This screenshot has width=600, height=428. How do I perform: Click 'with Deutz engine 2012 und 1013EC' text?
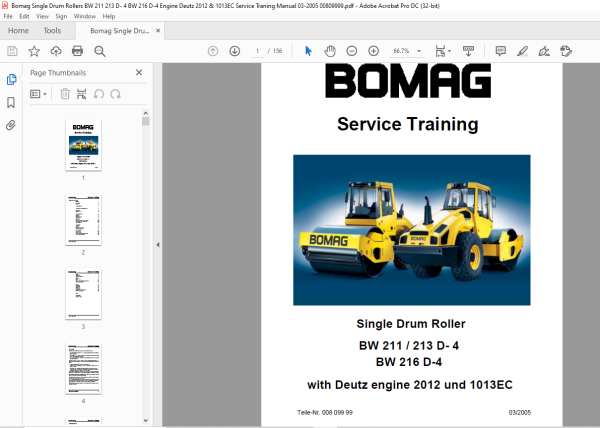(409, 384)
